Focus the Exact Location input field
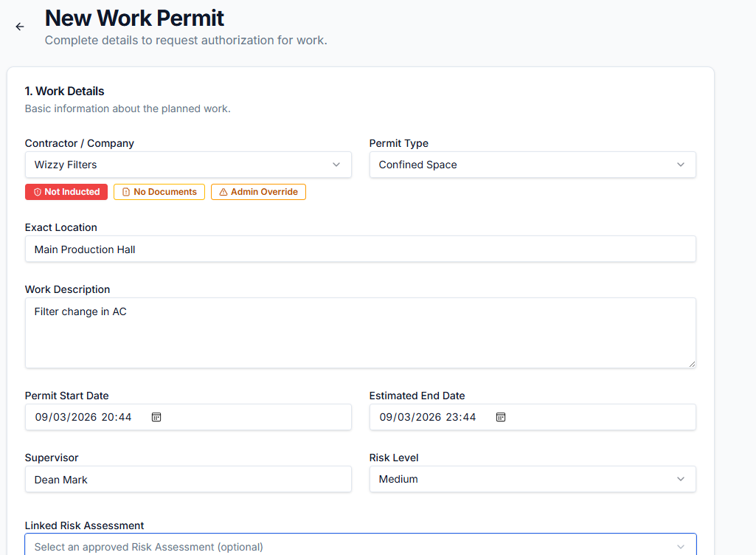 click(x=360, y=249)
